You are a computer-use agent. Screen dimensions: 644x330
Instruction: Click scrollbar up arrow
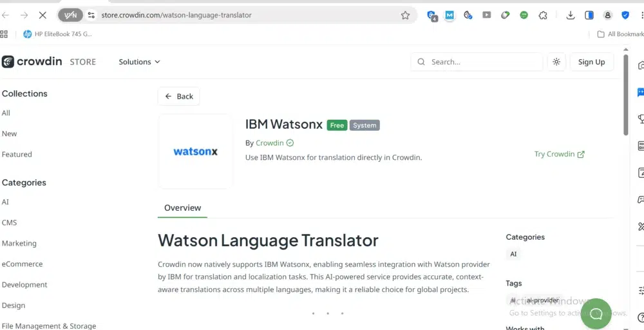click(625, 50)
